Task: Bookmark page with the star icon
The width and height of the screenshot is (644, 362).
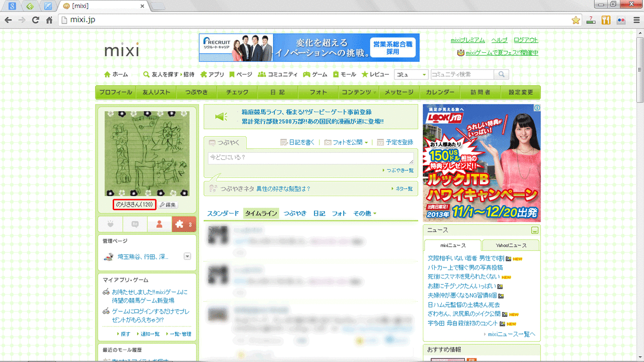Action: (576, 20)
